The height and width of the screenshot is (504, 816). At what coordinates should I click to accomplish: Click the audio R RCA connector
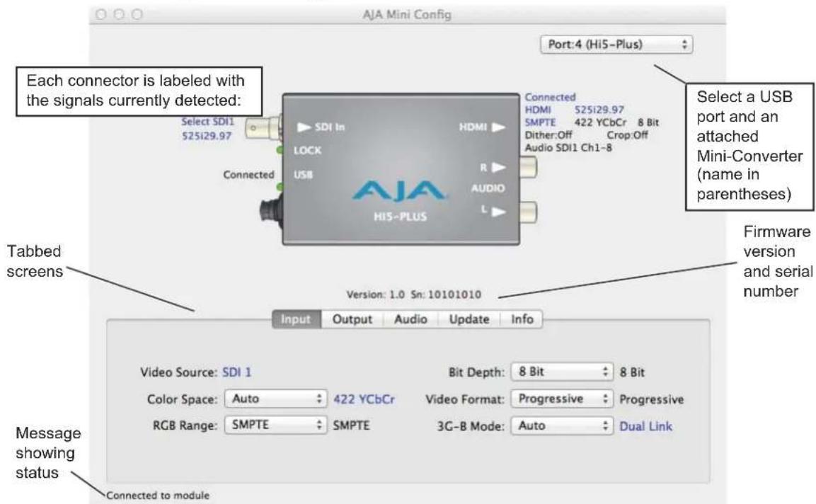point(528,168)
